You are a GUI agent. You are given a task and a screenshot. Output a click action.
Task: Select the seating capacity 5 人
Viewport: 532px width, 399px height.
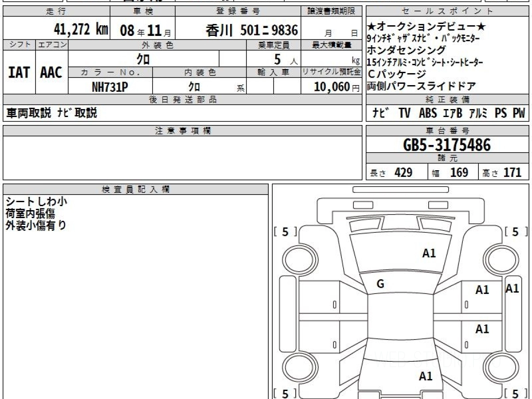(x=285, y=59)
